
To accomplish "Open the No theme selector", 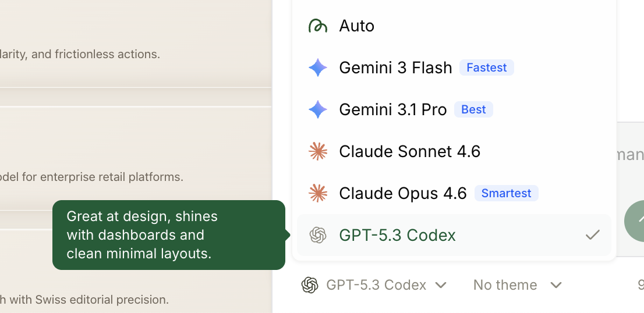I will (505, 285).
